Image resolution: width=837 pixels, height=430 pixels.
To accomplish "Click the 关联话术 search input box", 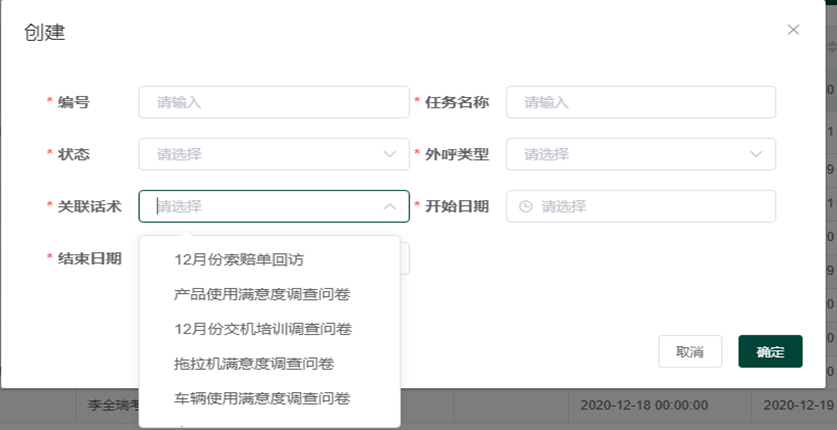I will click(x=260, y=207).
